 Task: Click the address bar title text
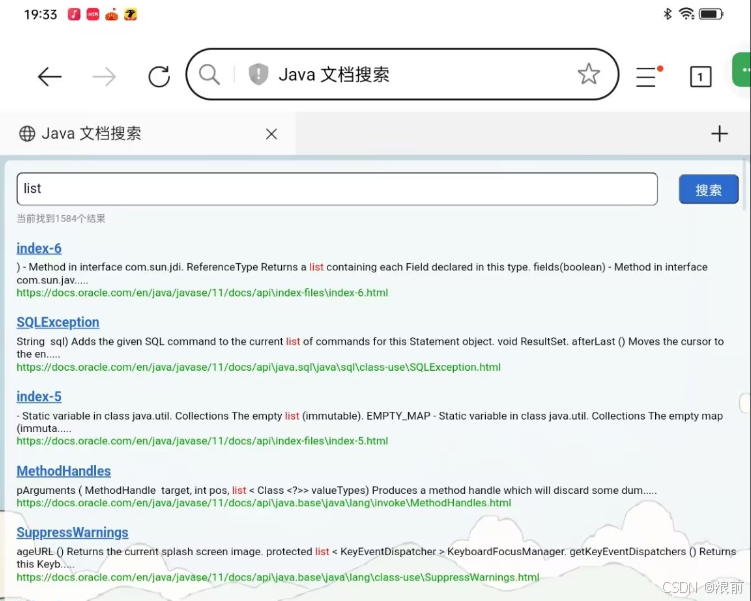(334, 75)
